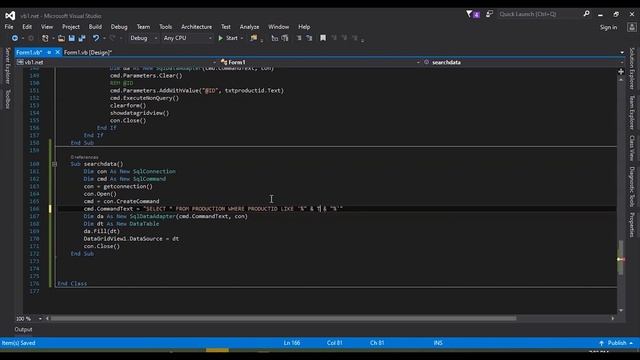Open the View menu
This screenshot has width=640, height=360.
47,27
